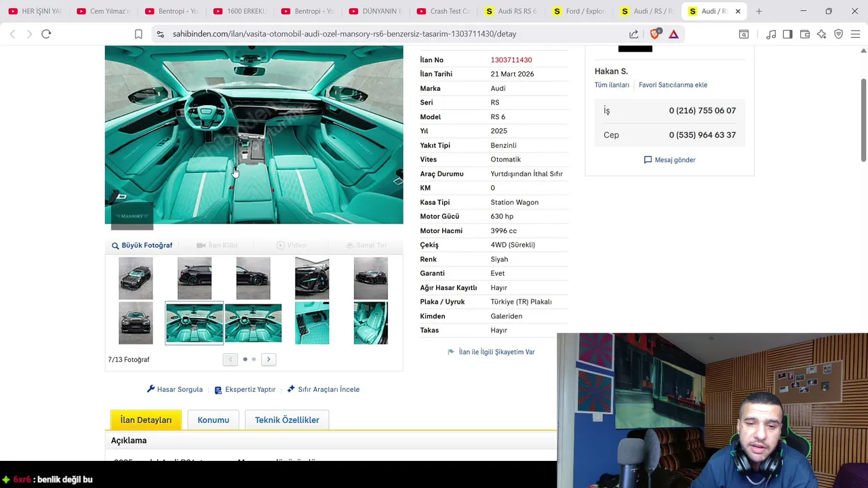The width and height of the screenshot is (868, 488).
Task: Click the 630 hp engine power value
Action: point(502,217)
